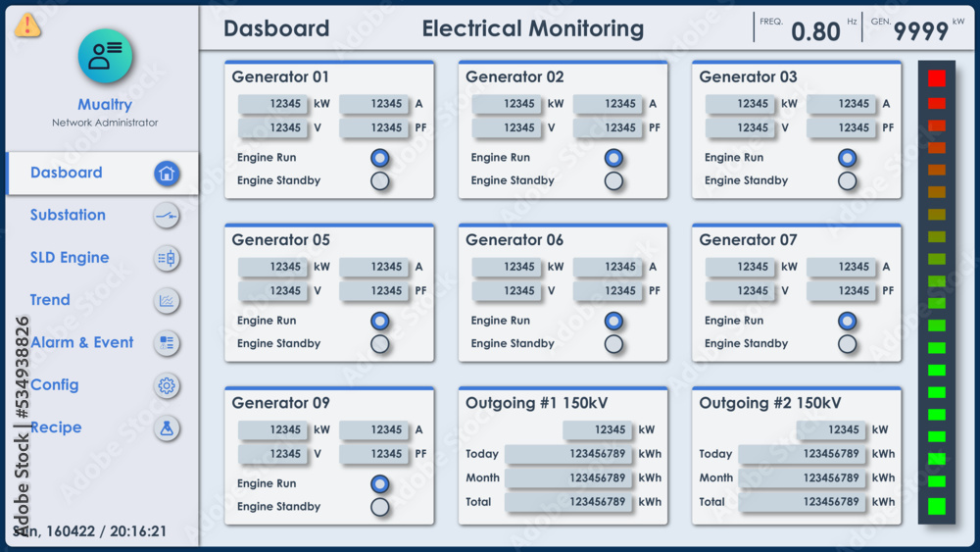Select Engine Standby for Generator 01

pos(379,181)
